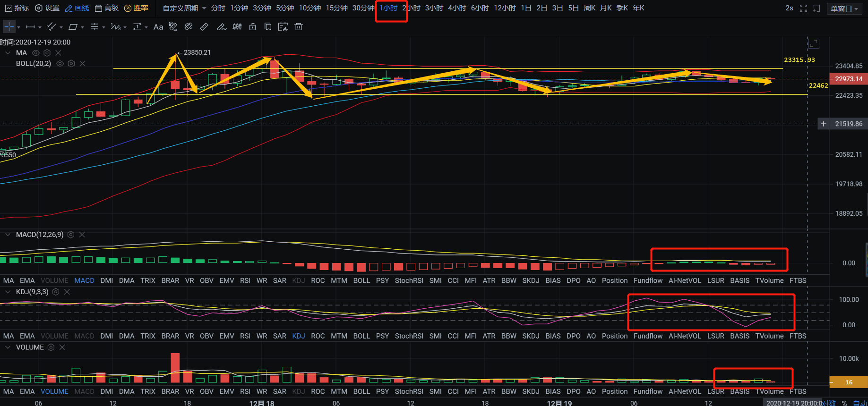This screenshot has width=868, height=406.
Task: Click the 胜率 win rate button
Action: point(136,8)
